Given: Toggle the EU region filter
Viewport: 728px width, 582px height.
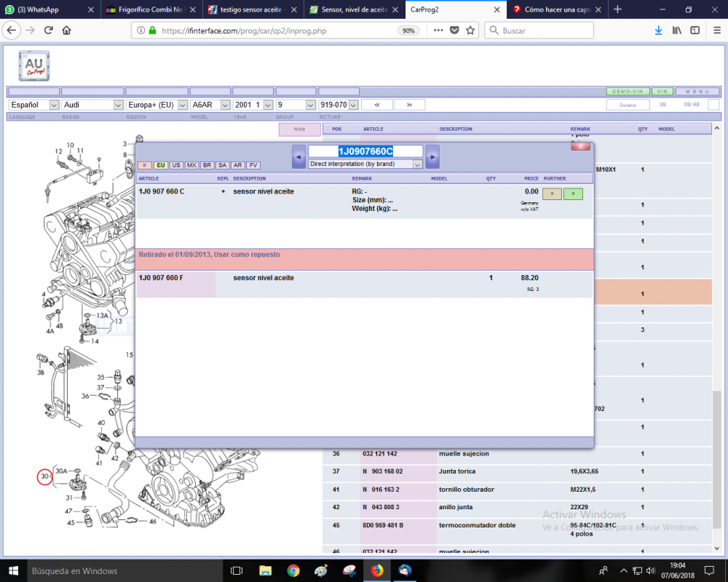Looking at the screenshot, I should [x=161, y=165].
